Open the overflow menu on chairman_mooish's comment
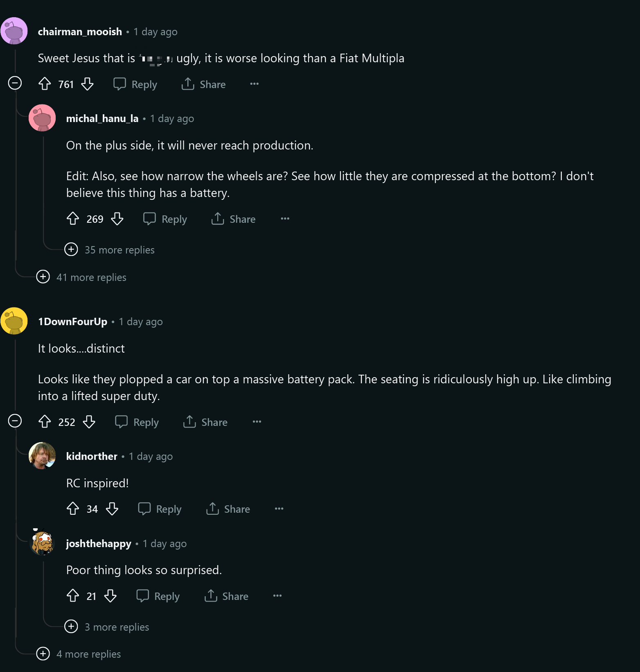Viewport: 640px width, 672px height. 254,84
